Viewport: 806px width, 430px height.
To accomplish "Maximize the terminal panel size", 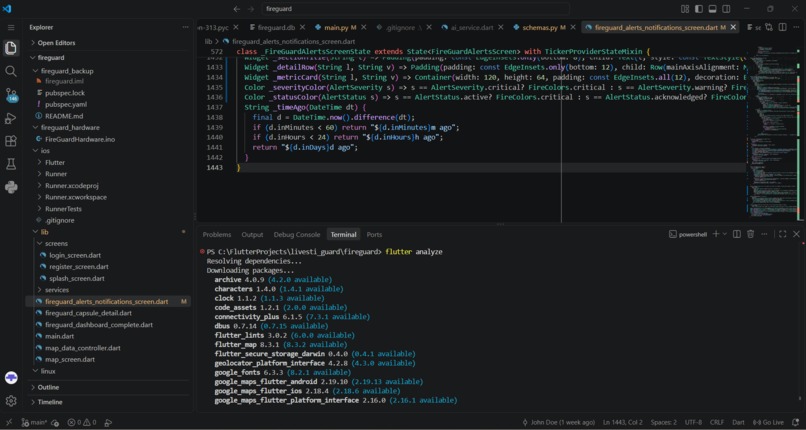I will tap(782, 234).
